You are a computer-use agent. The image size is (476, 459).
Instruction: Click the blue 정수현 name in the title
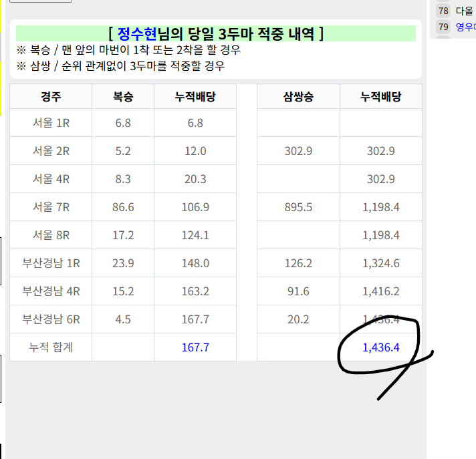coord(137,33)
